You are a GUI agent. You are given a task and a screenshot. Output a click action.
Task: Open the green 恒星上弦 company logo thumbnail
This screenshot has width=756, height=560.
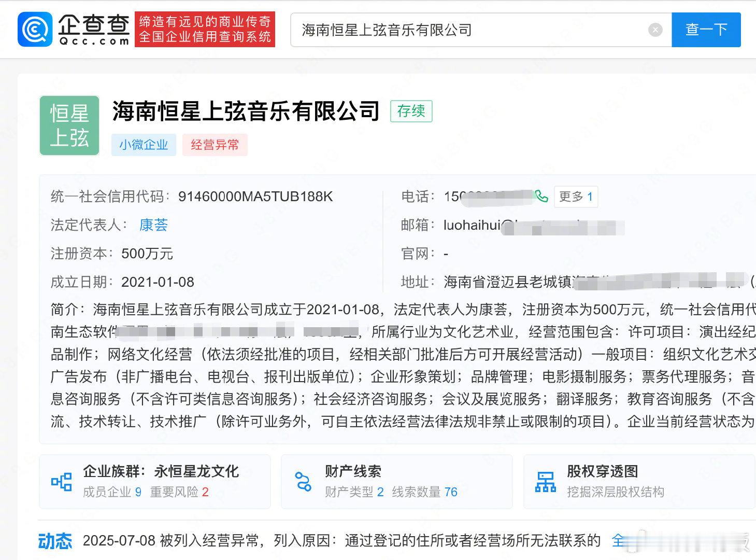coord(69,125)
